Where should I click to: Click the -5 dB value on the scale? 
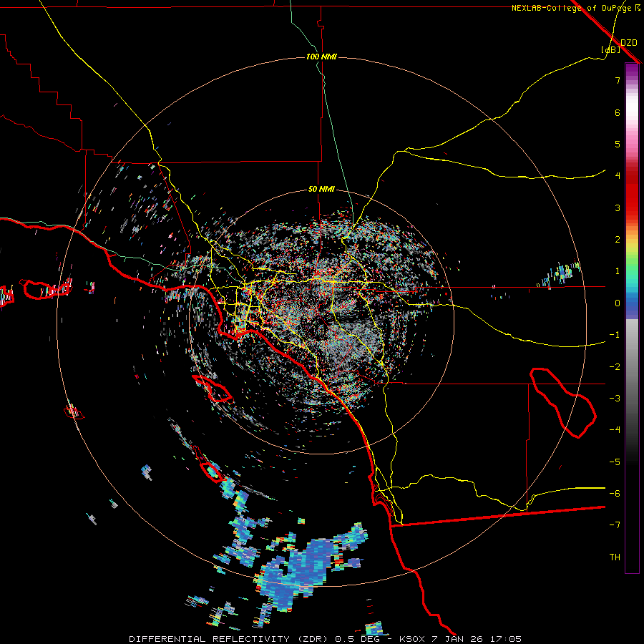coord(615,462)
